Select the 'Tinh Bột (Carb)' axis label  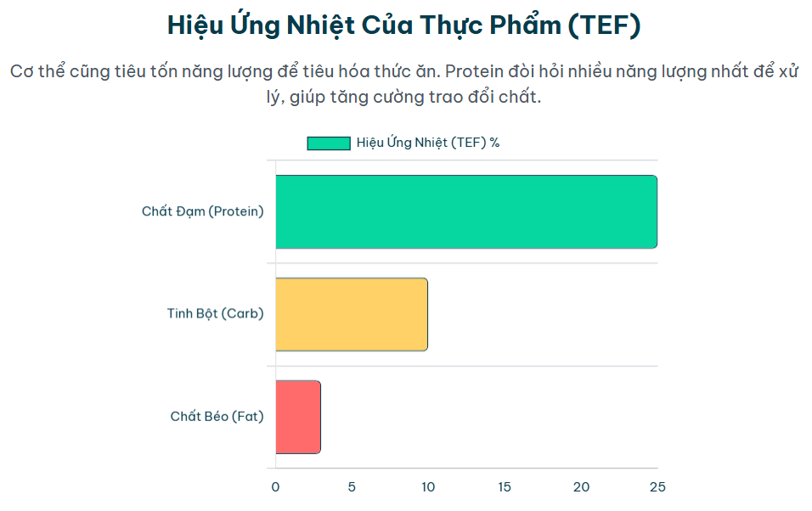(x=215, y=314)
